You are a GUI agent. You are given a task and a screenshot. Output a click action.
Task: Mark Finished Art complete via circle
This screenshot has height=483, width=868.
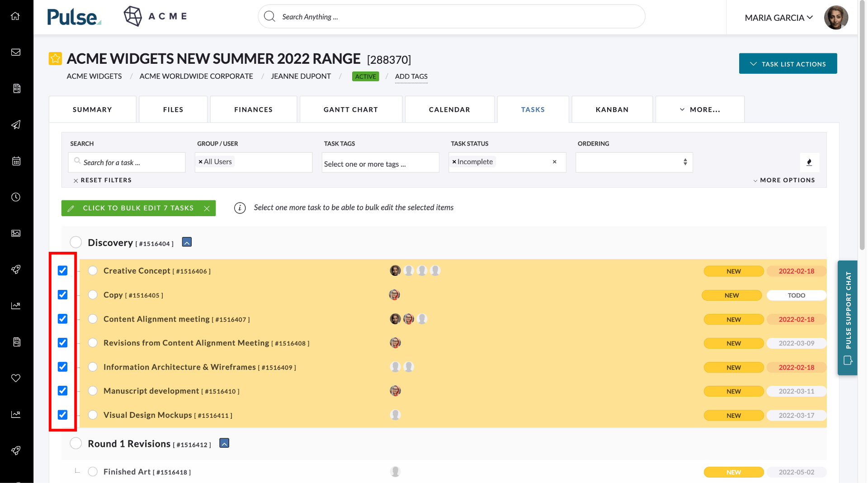[x=93, y=472]
